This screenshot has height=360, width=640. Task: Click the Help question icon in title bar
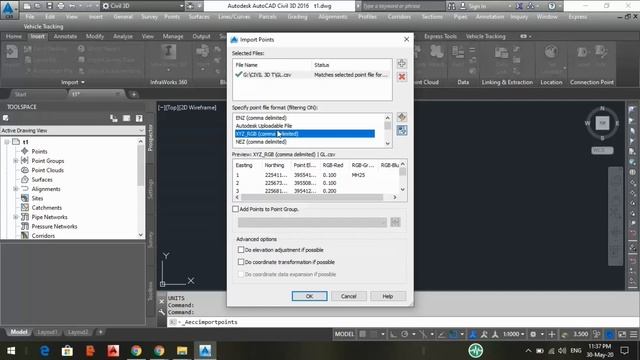(x=552, y=6)
